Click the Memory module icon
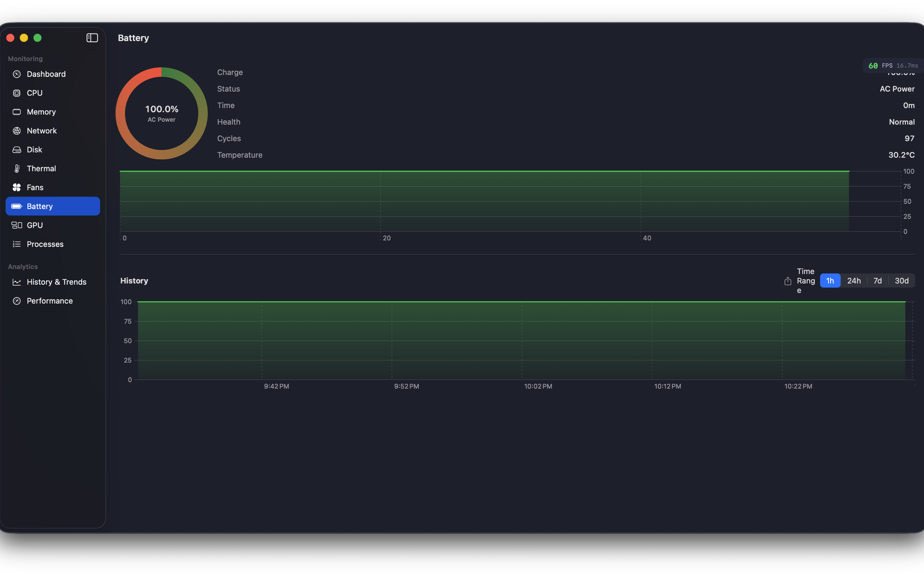This screenshot has height=577, width=924. point(17,112)
